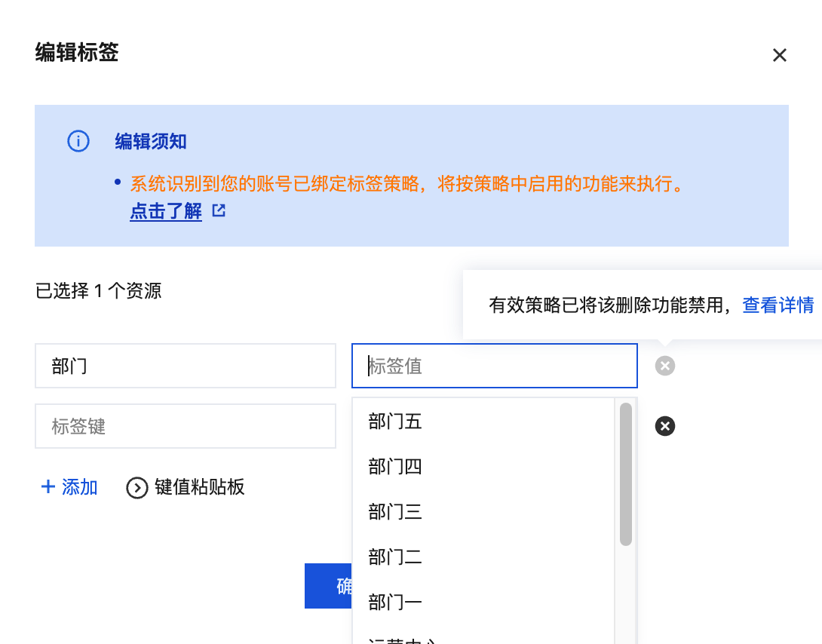Choose 部门一 from the value list
The height and width of the screenshot is (644, 822).
pos(395,603)
